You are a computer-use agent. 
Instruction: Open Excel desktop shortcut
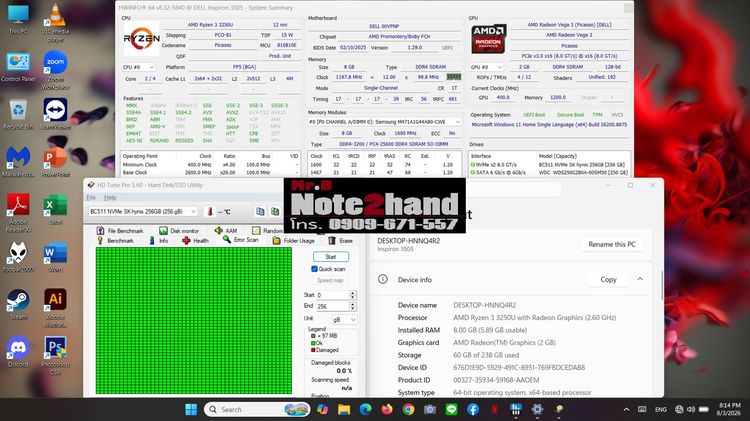pyautogui.click(x=55, y=210)
